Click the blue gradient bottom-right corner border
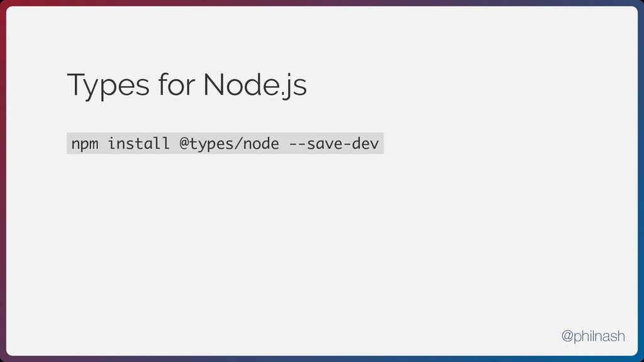This screenshot has height=362, width=644. pyautogui.click(x=641, y=359)
